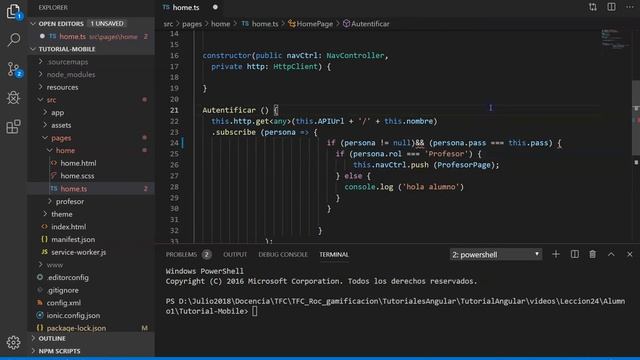Select the terminal 2: powershell dropdown
Screen dimensions: 640x360
tap(496, 254)
